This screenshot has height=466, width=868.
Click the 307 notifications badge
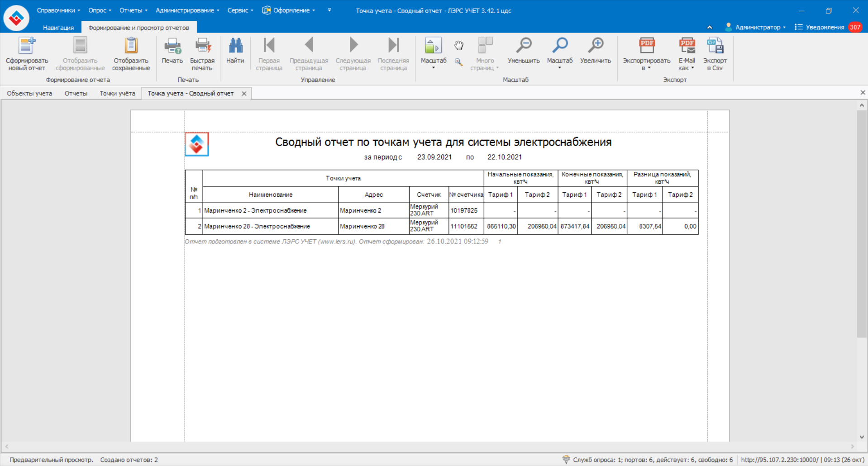pos(855,27)
